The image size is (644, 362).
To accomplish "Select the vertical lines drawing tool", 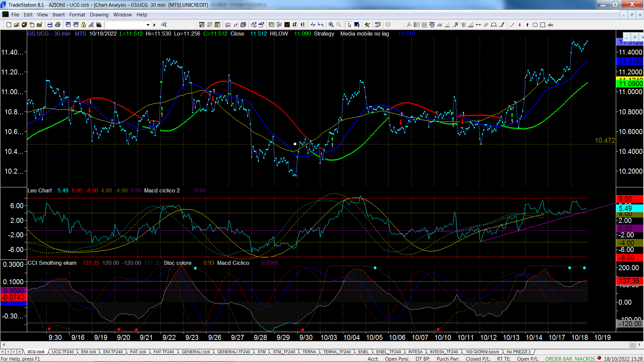I will (417, 25).
